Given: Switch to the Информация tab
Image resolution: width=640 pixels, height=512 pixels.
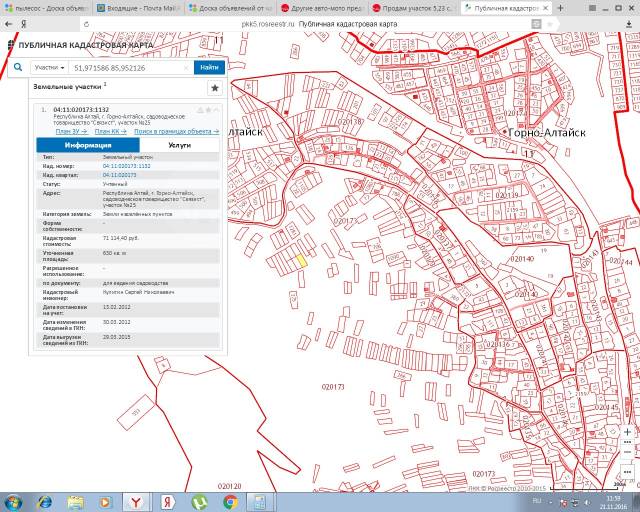Looking at the screenshot, I should [x=88, y=145].
